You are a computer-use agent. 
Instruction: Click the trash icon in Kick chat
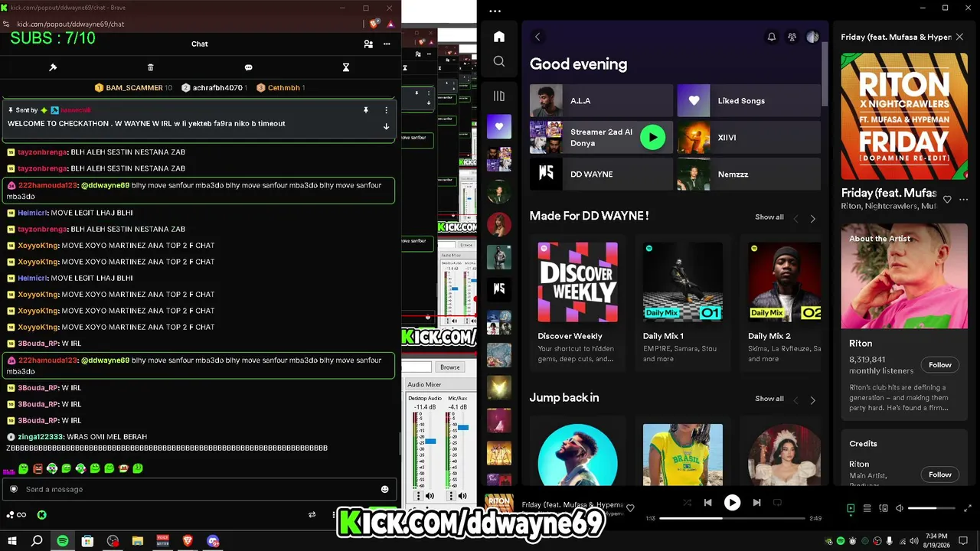(x=150, y=67)
